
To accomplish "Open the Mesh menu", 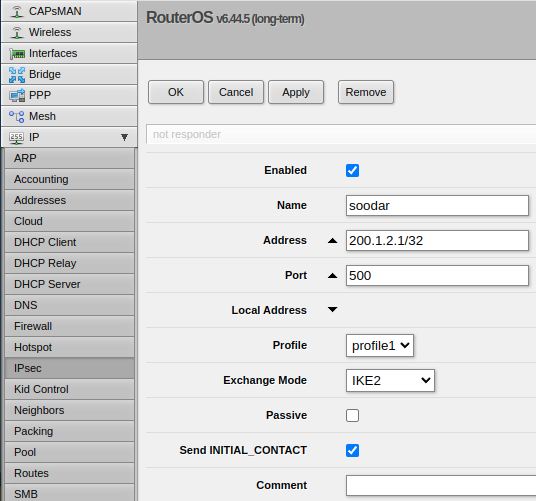I will click(x=69, y=116).
